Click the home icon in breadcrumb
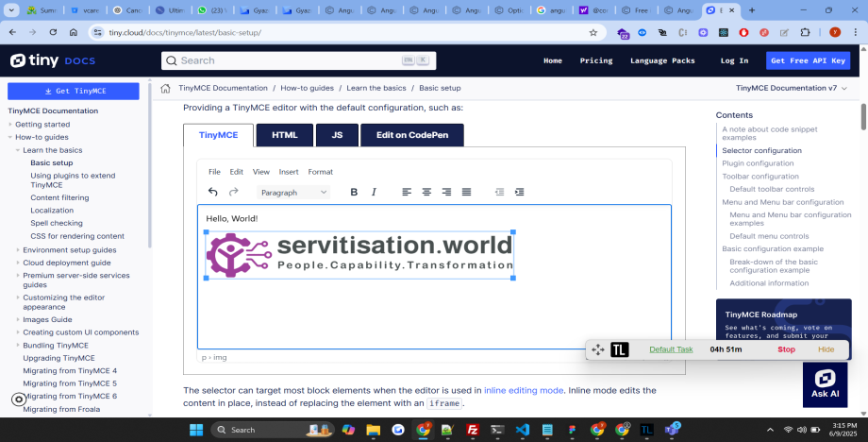 coord(166,88)
